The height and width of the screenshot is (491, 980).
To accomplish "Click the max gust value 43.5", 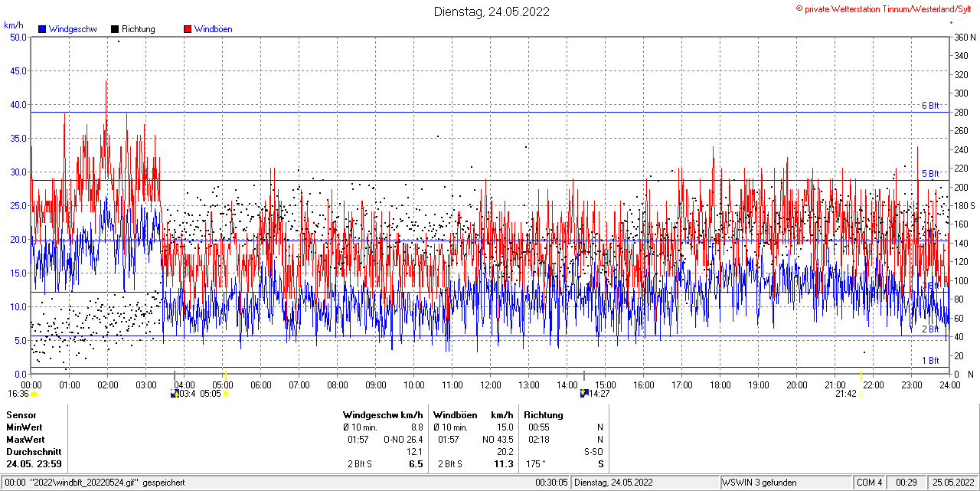I will (505, 440).
